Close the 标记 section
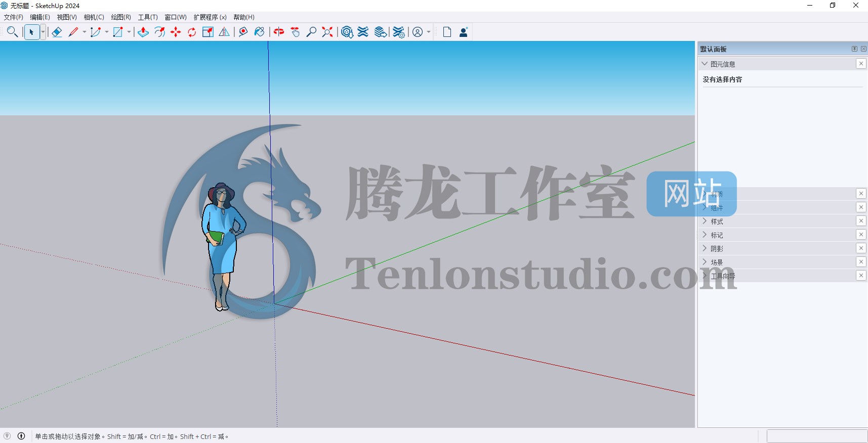Viewport: 868px width, 443px height. 861,235
